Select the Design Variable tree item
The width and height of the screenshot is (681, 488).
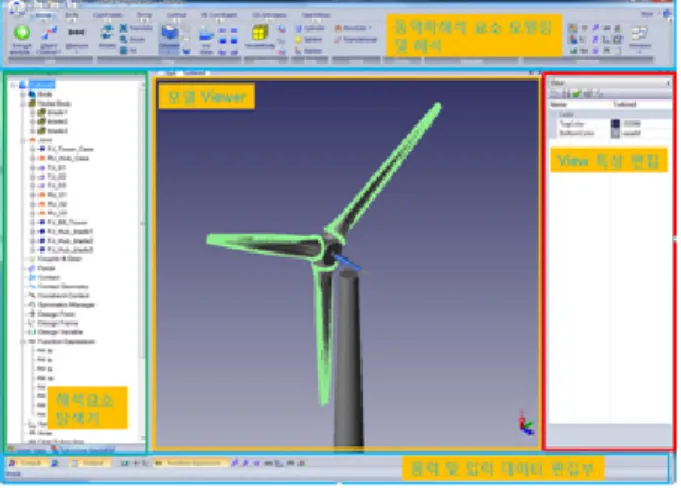[x=60, y=332]
